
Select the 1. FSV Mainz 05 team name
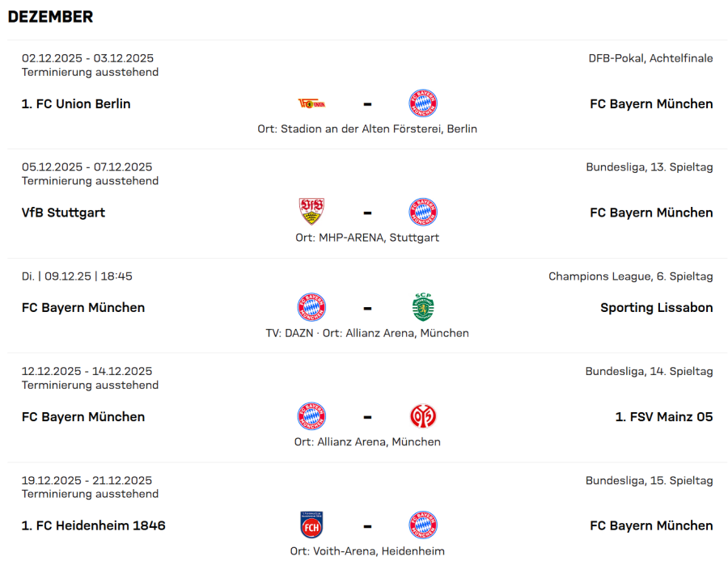click(x=663, y=417)
